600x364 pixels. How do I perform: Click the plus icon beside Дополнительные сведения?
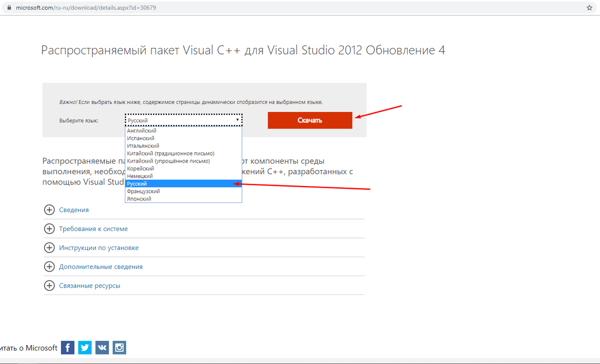[x=49, y=266]
